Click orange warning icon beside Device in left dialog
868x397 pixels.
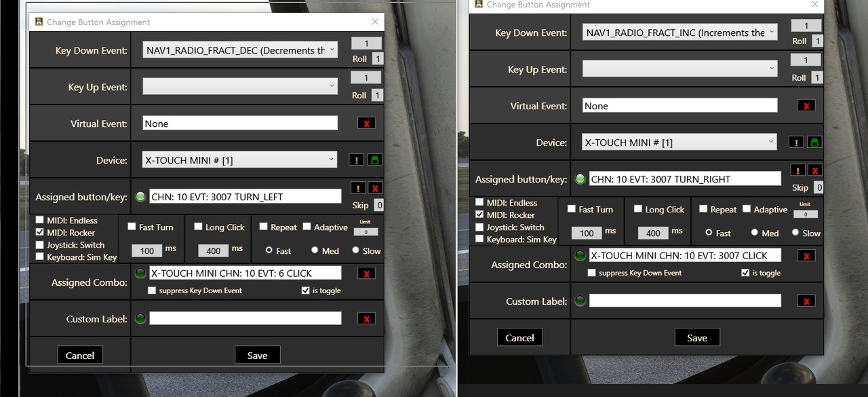356,160
